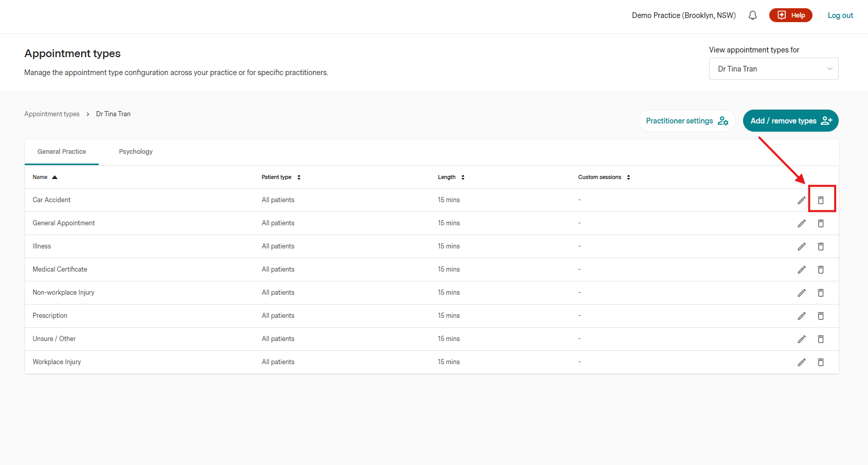This screenshot has height=465, width=868.
Task: Delete the Workplace Injury appointment type
Action: (x=821, y=362)
